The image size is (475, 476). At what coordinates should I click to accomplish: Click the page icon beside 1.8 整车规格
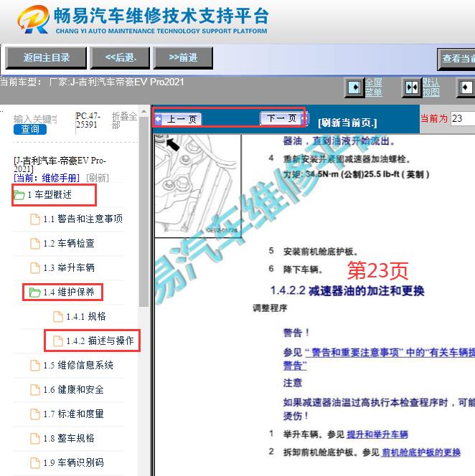coord(35,439)
